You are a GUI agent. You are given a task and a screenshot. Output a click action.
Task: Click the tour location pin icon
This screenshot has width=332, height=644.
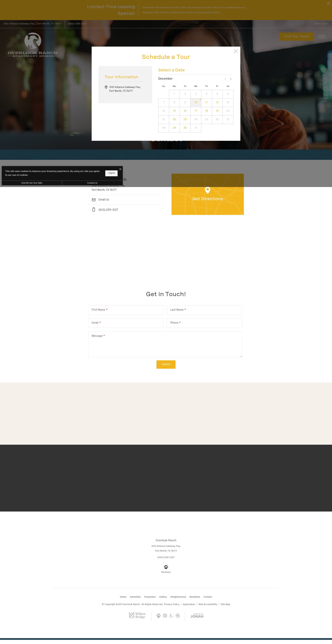click(106, 87)
